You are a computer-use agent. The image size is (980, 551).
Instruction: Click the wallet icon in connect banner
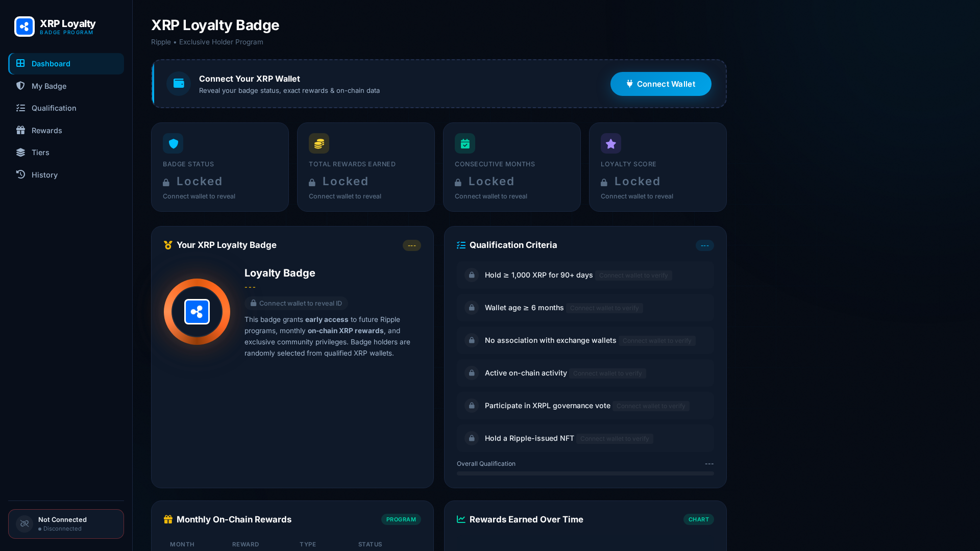[179, 83]
